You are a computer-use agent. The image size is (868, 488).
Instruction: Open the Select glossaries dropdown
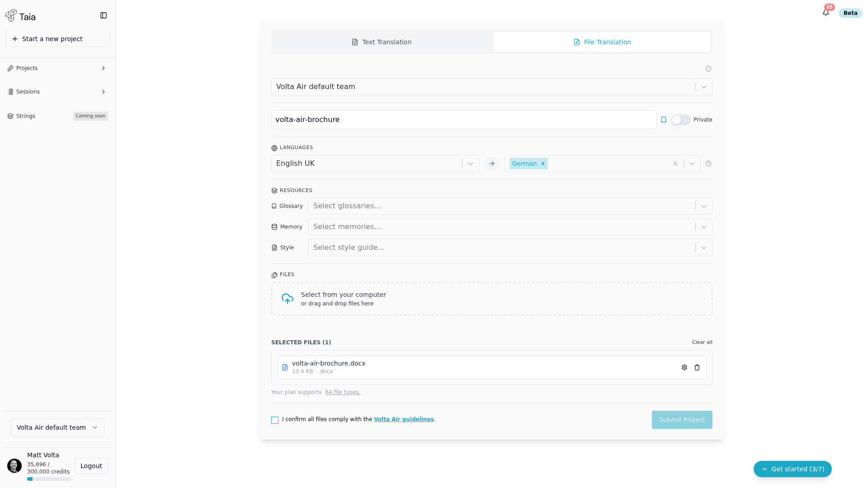click(x=510, y=206)
